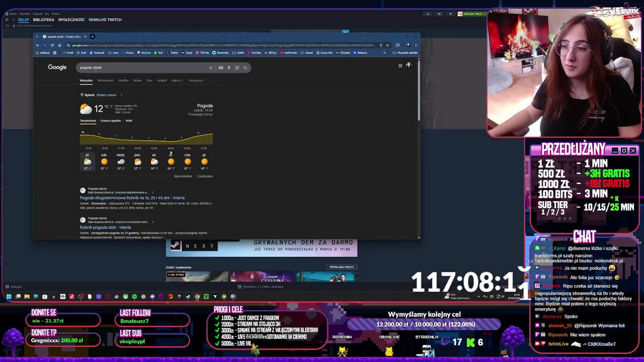Screen dimensions: 644x362
Task: Open Rybnik pogoda dziś Interia result
Action: (105, 227)
